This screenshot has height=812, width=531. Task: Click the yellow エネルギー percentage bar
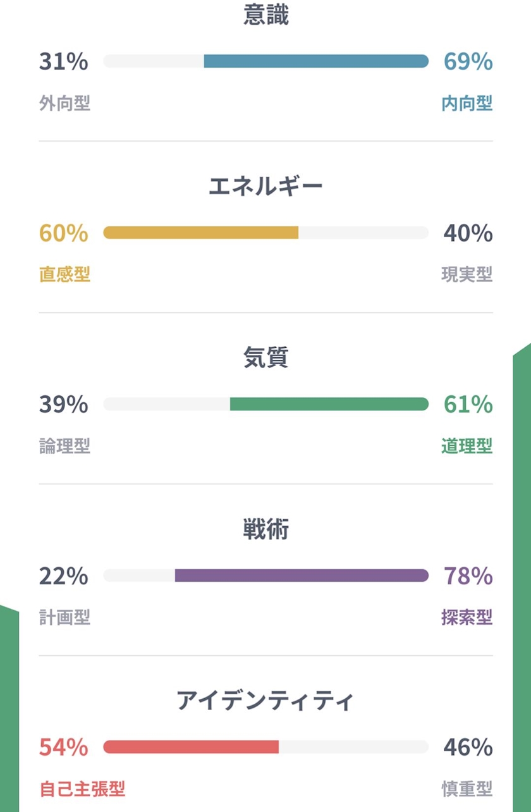click(200, 233)
